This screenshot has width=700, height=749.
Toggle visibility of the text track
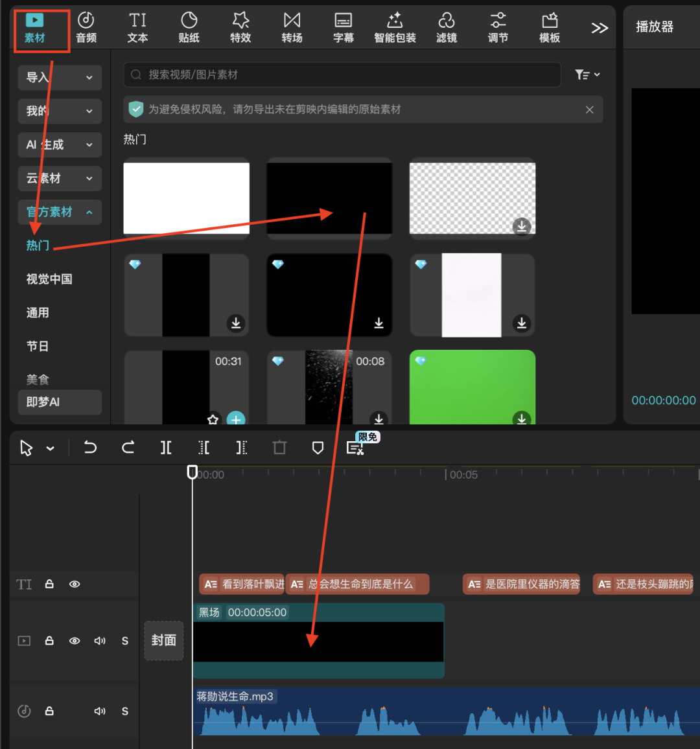click(75, 584)
